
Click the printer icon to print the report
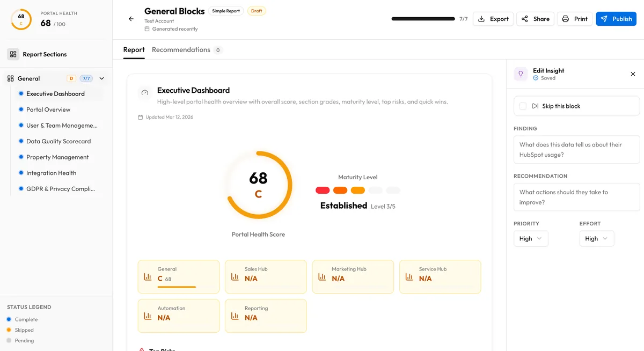(x=566, y=18)
